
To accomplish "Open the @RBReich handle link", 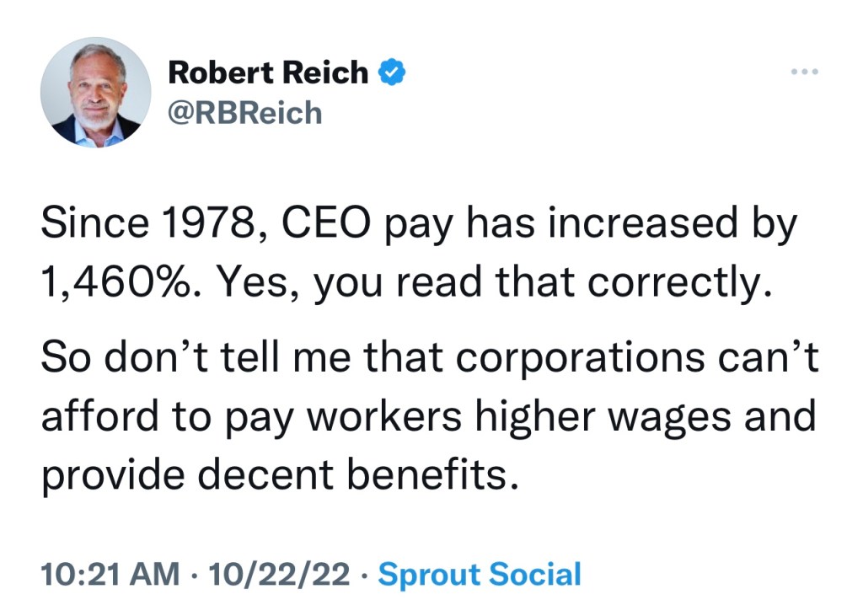I will pos(245,111).
